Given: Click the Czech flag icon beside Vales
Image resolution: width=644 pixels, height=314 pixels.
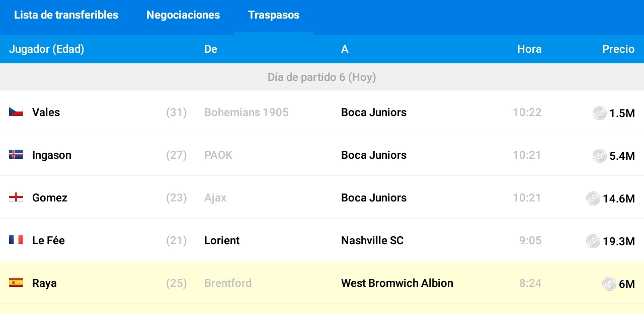Looking at the screenshot, I should click(16, 112).
